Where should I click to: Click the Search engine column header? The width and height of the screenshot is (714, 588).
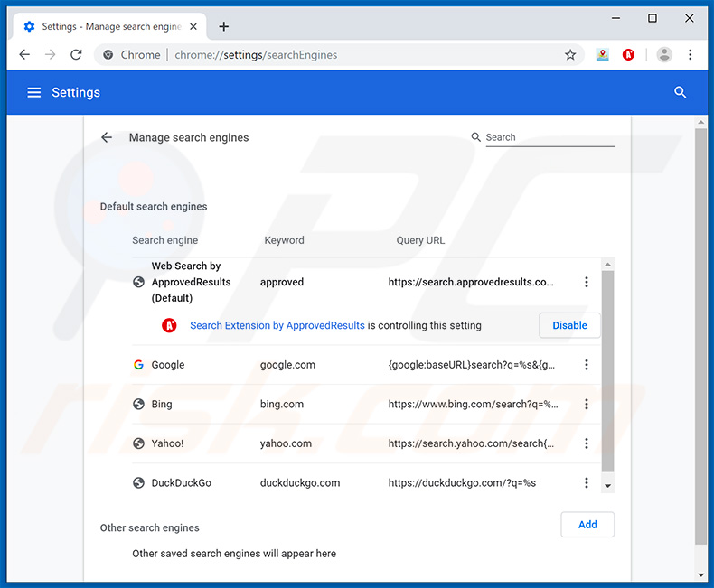pyautogui.click(x=164, y=240)
